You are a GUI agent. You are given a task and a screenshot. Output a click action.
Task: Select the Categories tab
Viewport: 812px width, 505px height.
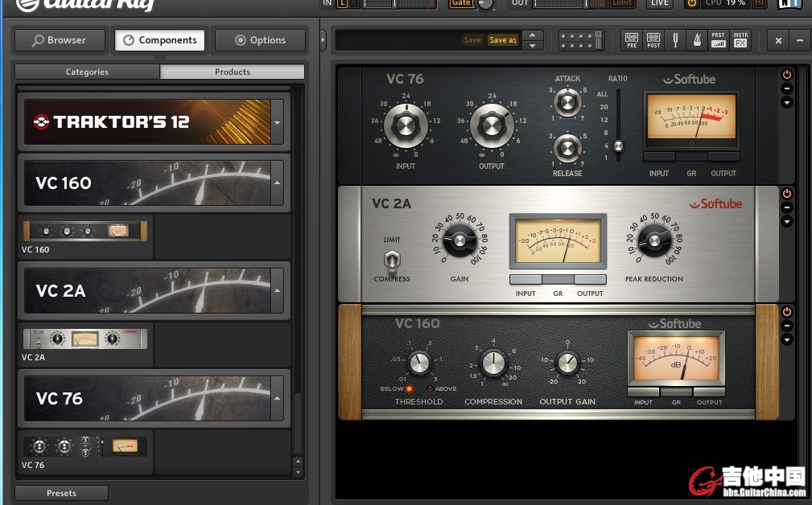(87, 72)
